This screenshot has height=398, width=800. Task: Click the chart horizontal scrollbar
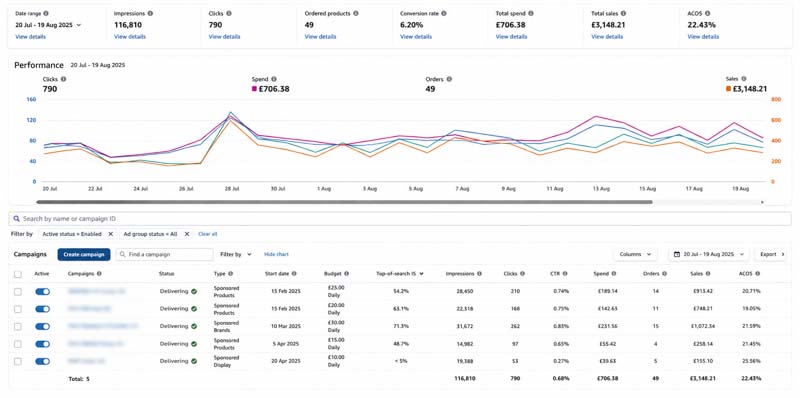[344, 202]
